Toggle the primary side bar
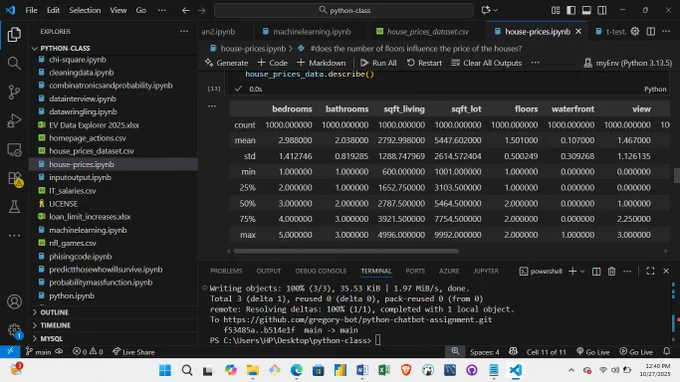 coord(571,10)
